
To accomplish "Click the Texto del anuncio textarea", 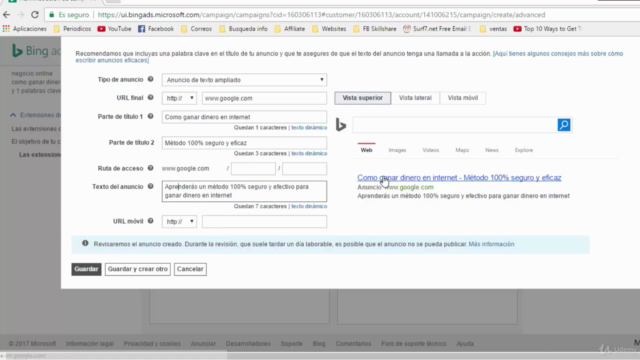I will pyautogui.click(x=244, y=191).
